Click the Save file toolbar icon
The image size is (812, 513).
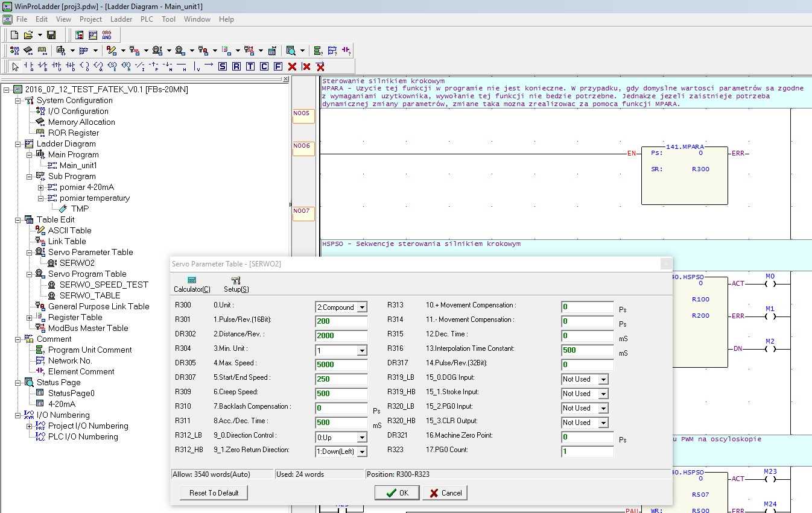(51, 35)
